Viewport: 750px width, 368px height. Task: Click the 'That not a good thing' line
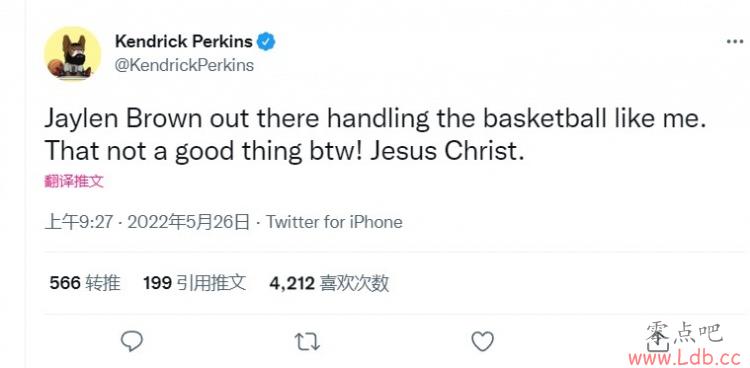[x=204, y=152]
